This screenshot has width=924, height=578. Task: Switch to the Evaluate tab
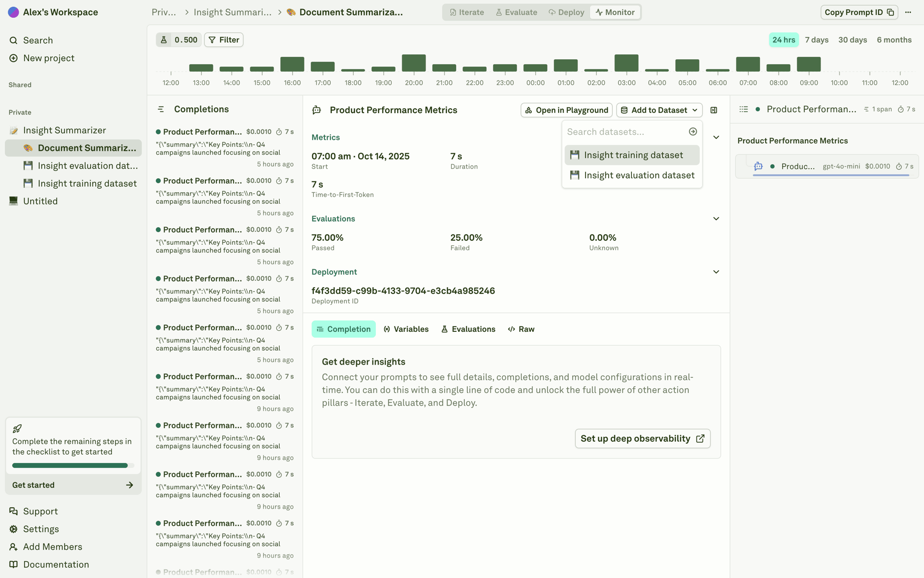pyautogui.click(x=516, y=13)
